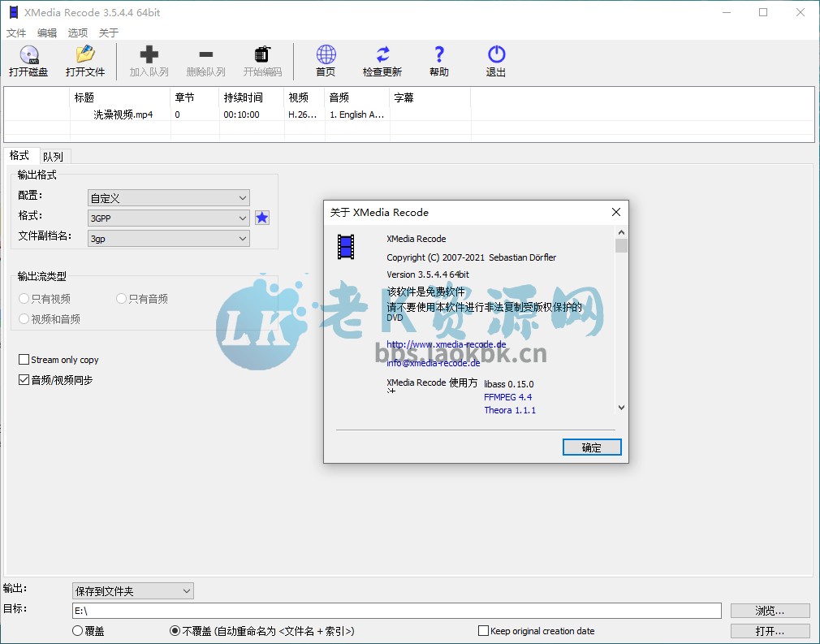Select the 只有视频 (video only) radio button

24,299
